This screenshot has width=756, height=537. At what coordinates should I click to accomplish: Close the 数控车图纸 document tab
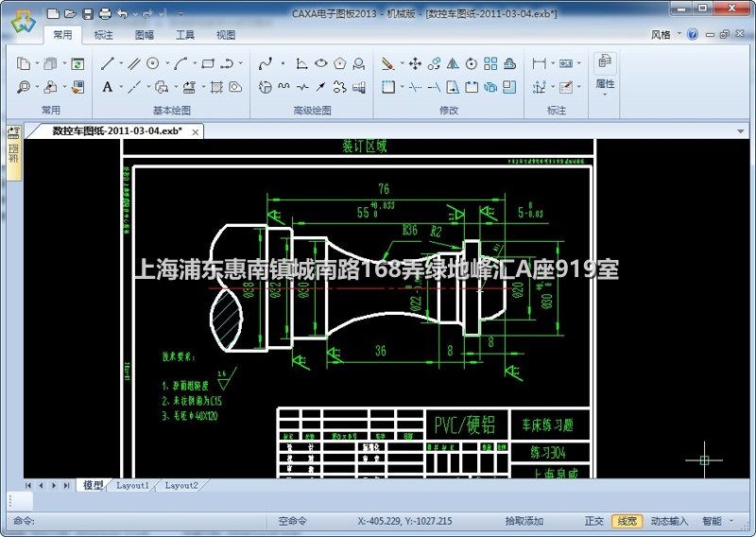(196, 131)
